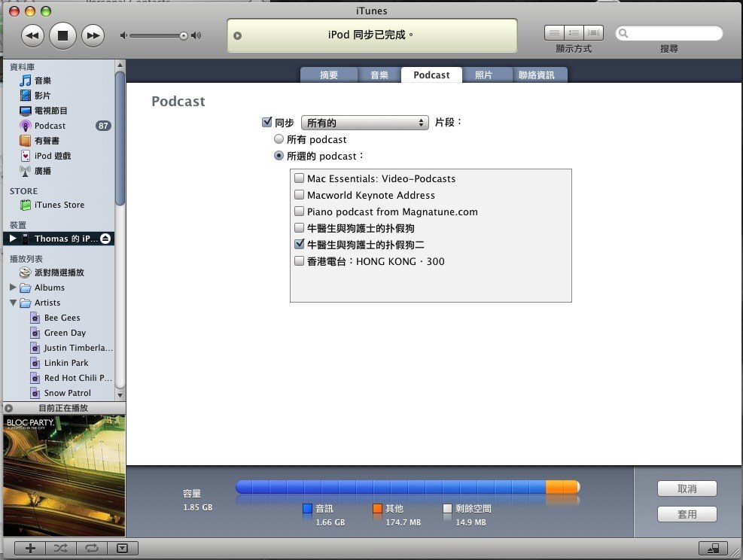Skip to next track button
The height and width of the screenshot is (560, 743).
pyautogui.click(x=93, y=35)
